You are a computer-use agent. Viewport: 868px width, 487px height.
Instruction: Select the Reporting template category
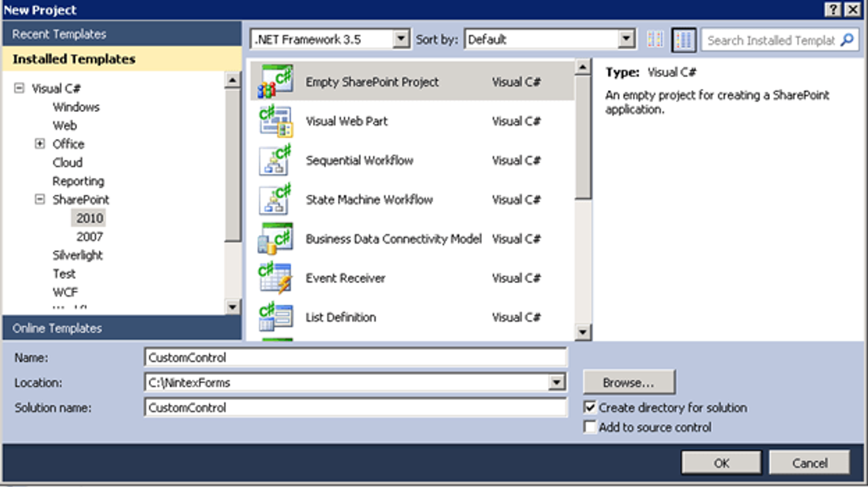point(78,181)
